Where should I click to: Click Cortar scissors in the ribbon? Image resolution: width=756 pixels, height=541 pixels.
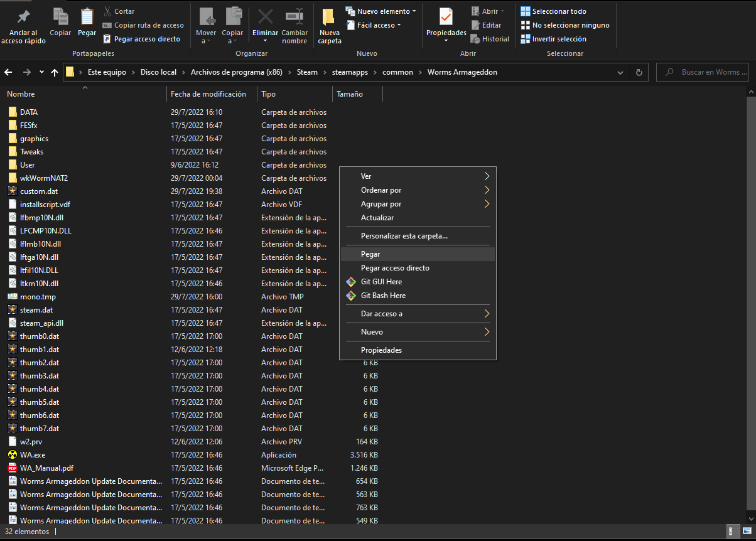[x=119, y=11]
